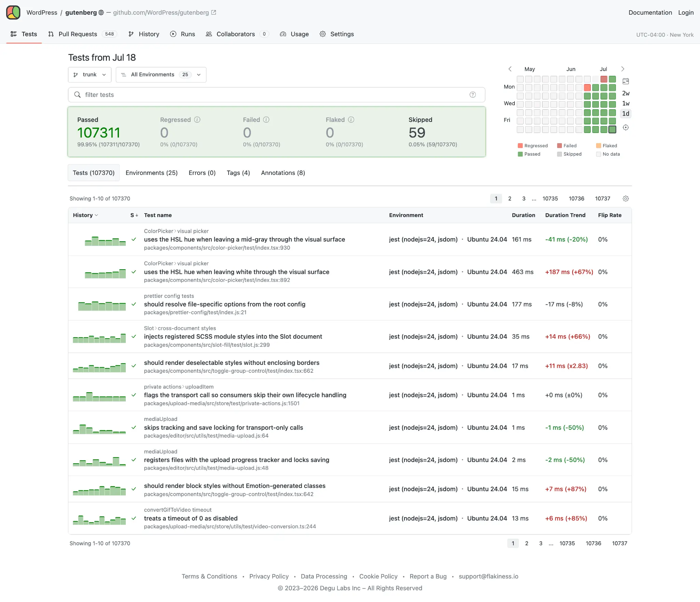Open the calendar date picker icon
Image resolution: width=700 pixels, height=602 pixels.
(626, 81)
